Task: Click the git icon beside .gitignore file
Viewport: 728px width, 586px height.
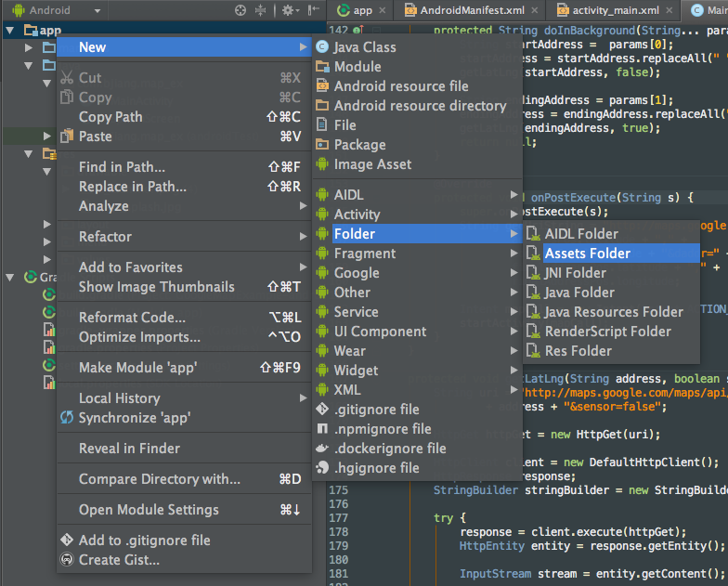Action: (322, 409)
